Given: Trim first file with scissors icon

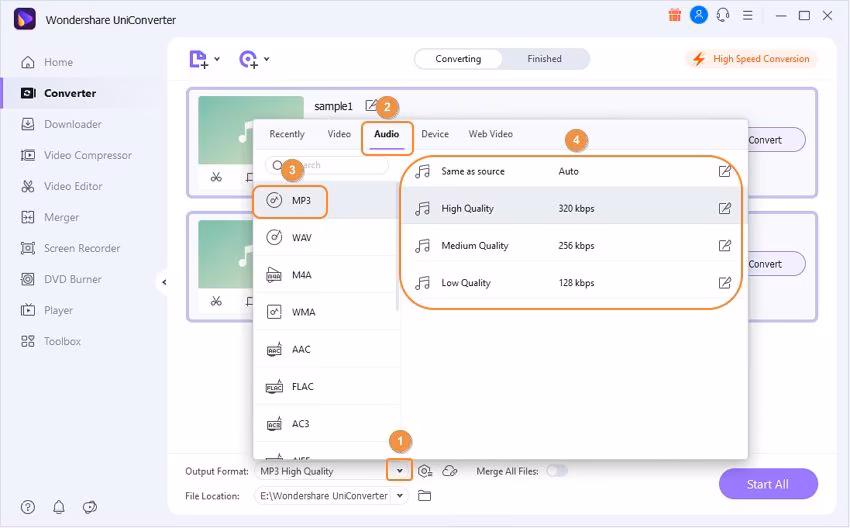Looking at the screenshot, I should tap(216, 177).
